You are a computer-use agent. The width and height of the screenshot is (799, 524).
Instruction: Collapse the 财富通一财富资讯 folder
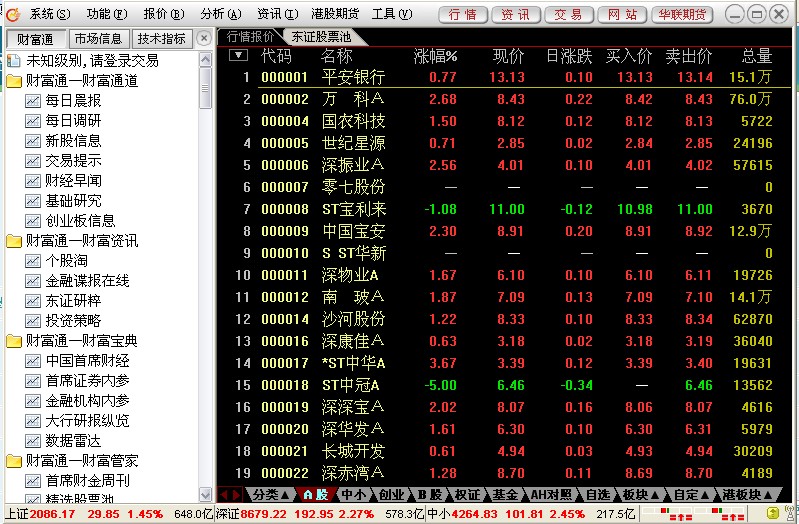(14, 241)
